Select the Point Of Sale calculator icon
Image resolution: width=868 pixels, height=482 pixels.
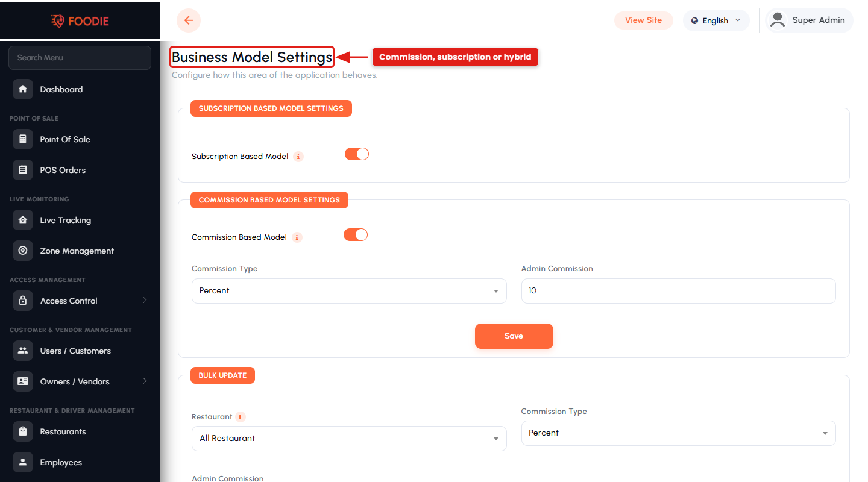pos(23,139)
